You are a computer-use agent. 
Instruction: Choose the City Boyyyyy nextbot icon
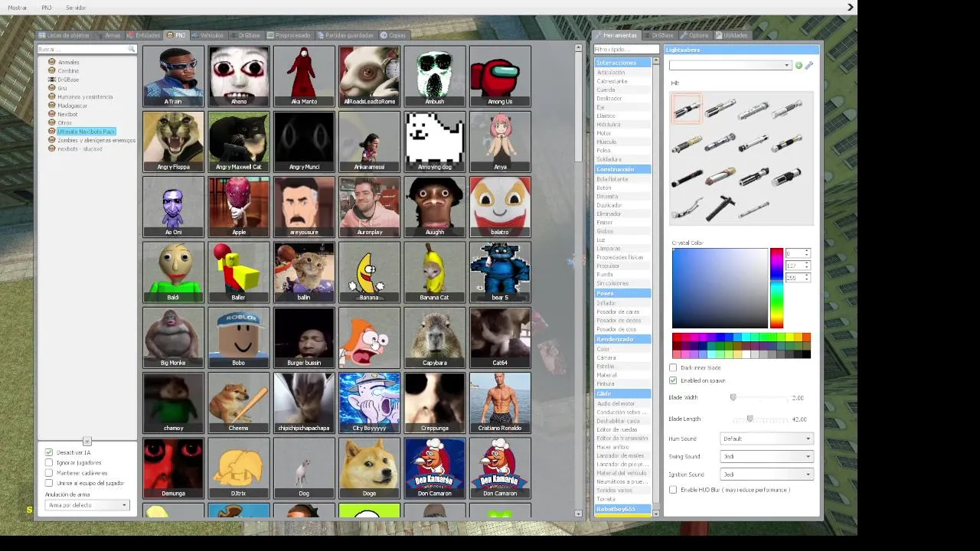tap(369, 403)
